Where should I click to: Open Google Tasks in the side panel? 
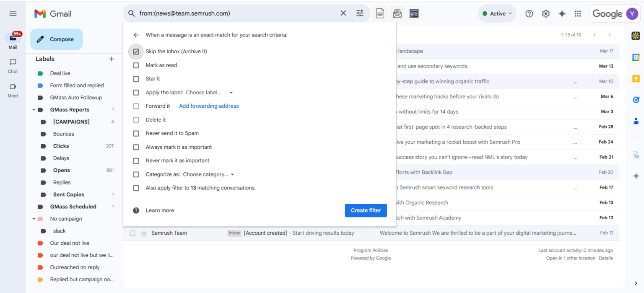[636, 100]
